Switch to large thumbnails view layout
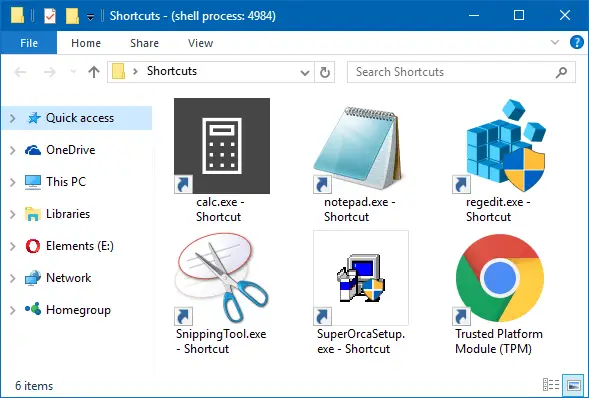Screen dimensions: 589x398 tap(574, 386)
